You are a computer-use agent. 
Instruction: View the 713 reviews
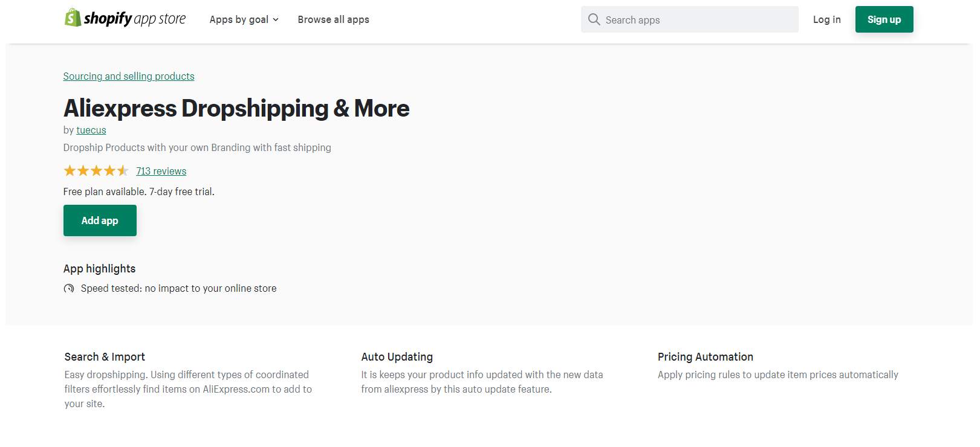point(161,171)
